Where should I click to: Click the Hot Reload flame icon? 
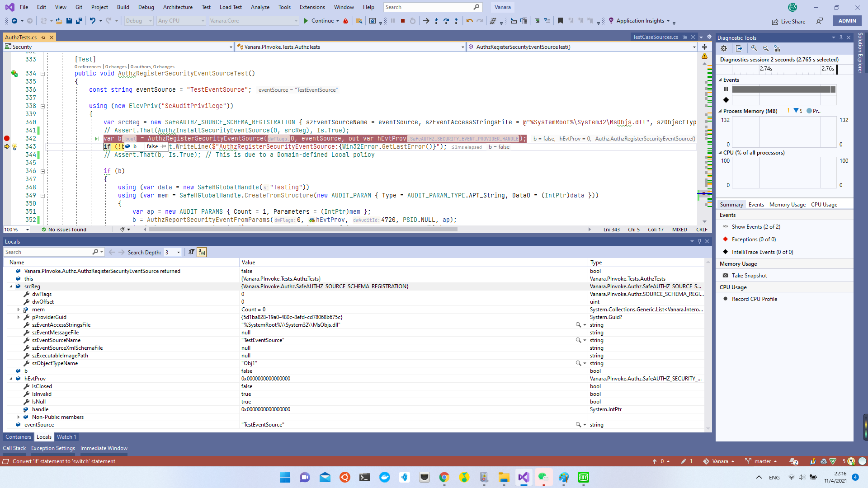pos(346,21)
